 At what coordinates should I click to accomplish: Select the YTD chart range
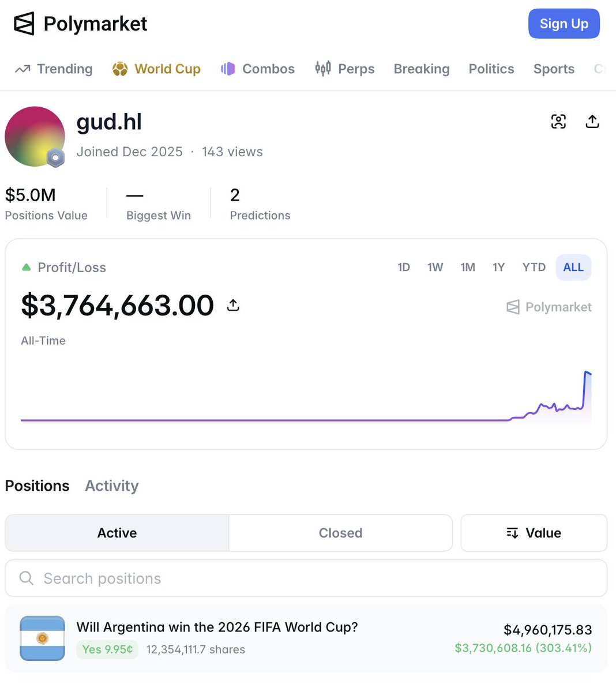click(534, 268)
